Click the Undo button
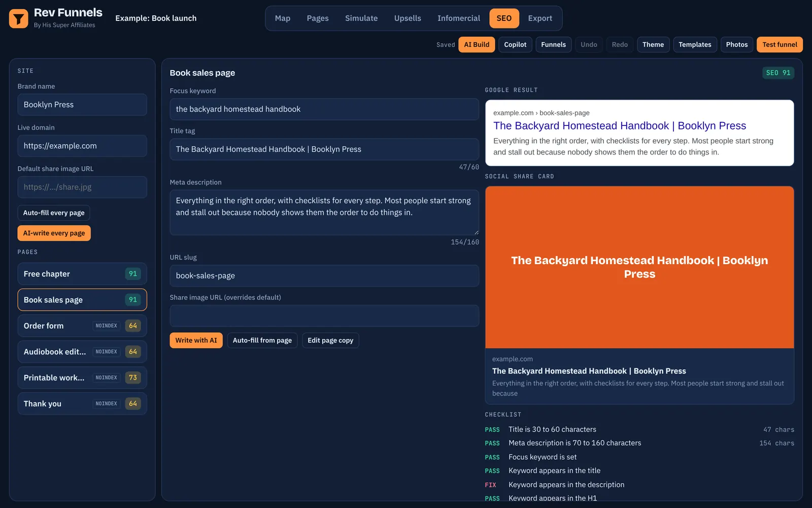Screen dimensions: 812x508 point(589,45)
